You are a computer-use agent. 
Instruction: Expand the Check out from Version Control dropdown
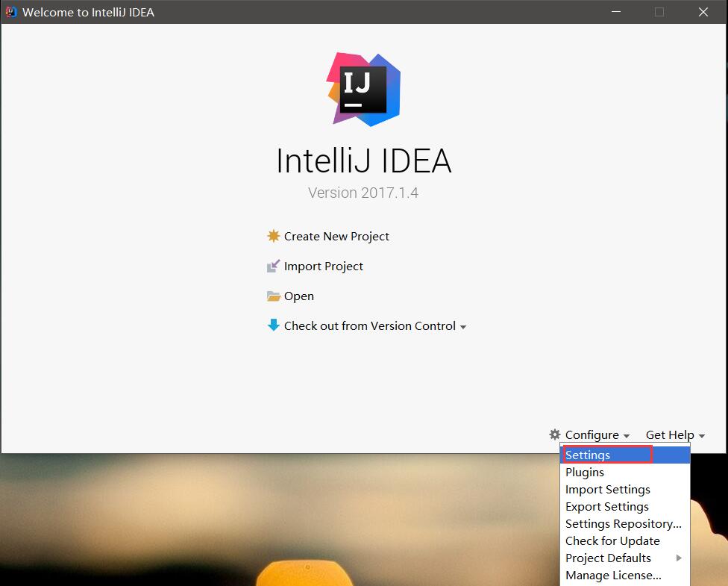pyautogui.click(x=464, y=326)
